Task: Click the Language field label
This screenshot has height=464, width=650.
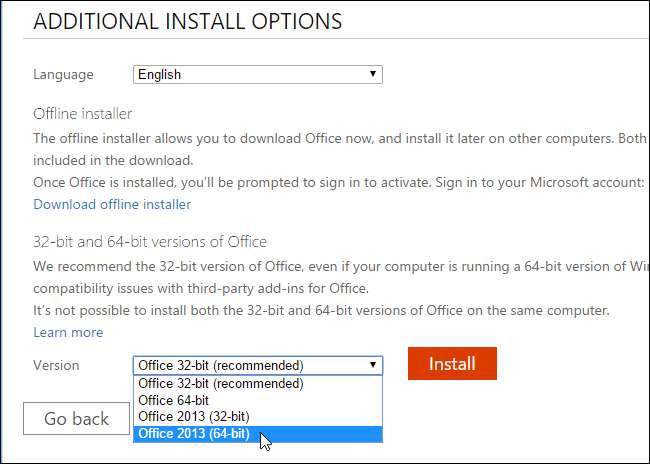Action: [63, 74]
